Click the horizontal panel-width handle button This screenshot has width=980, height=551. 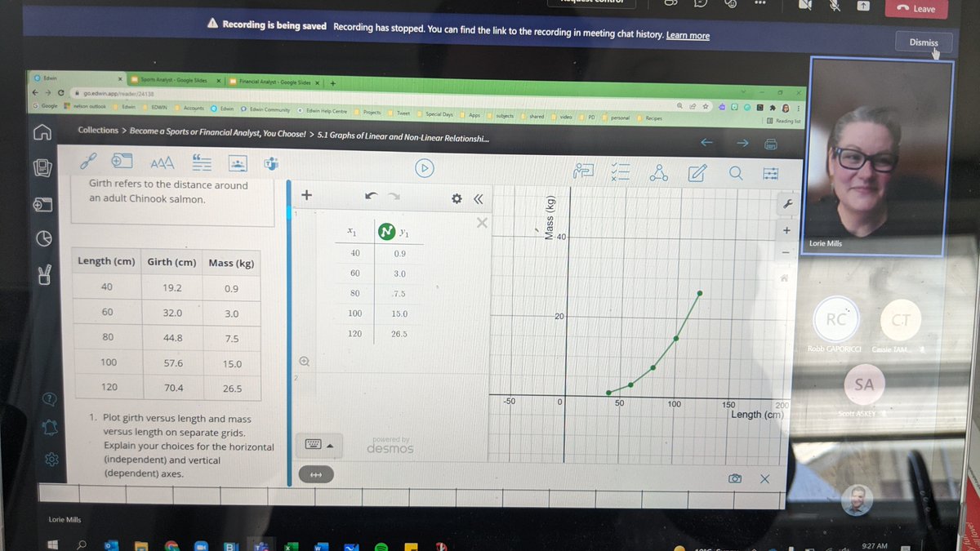coord(315,474)
